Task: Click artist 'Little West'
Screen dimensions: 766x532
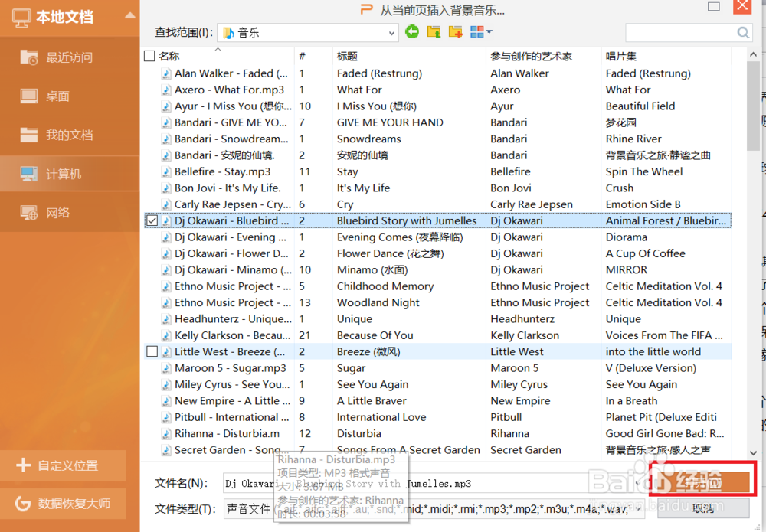Action: (517, 351)
